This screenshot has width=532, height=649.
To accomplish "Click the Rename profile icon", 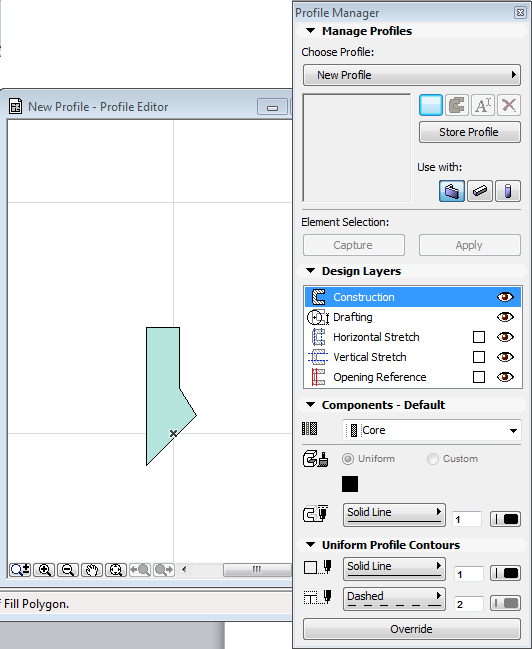I will pos(483,105).
